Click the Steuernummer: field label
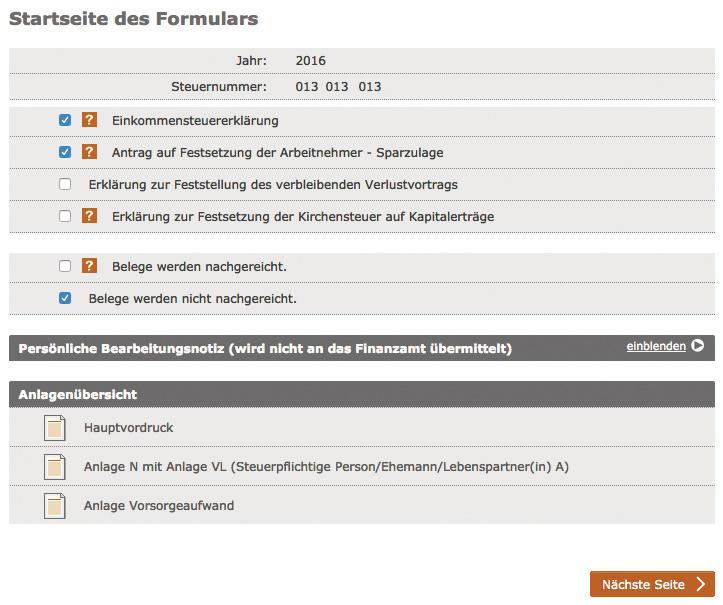The image size is (723, 605). coord(219,87)
